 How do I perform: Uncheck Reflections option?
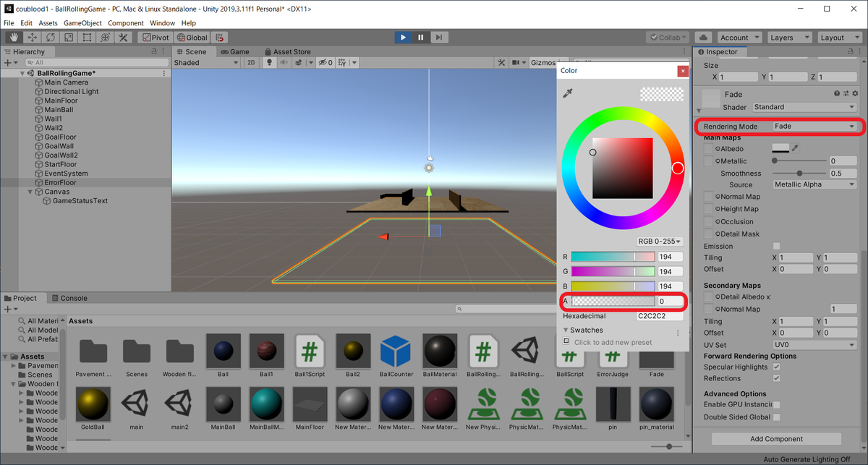pos(776,378)
